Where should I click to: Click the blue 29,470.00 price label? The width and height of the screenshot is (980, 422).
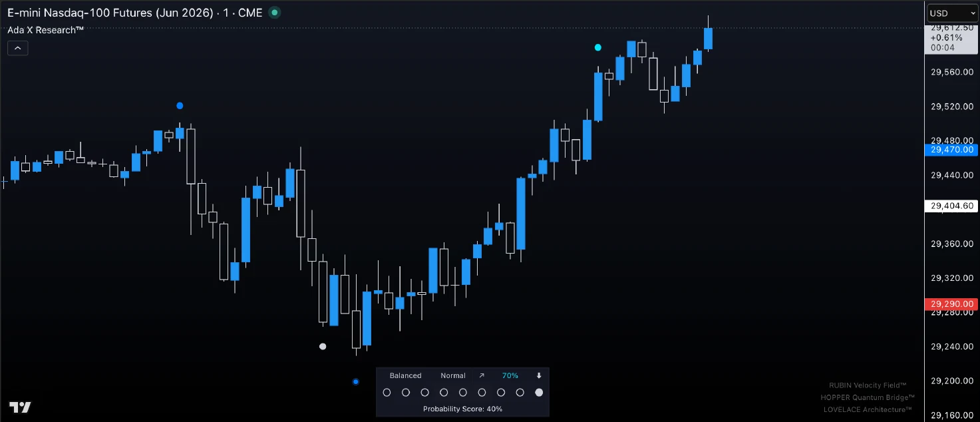[951, 150]
